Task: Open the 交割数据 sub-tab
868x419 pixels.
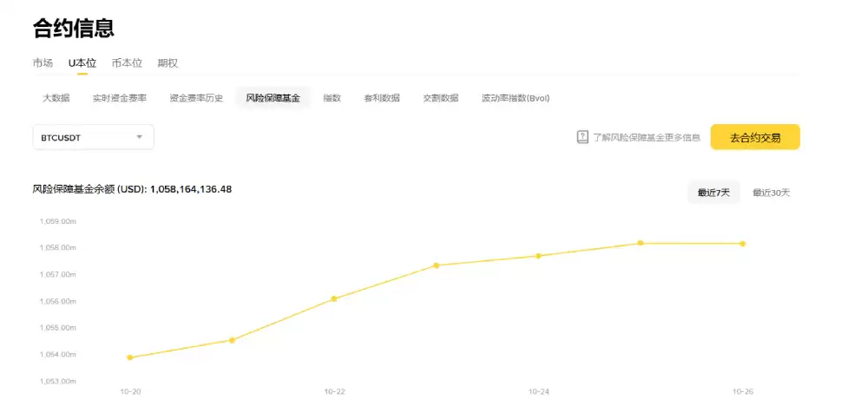Action: (441, 98)
